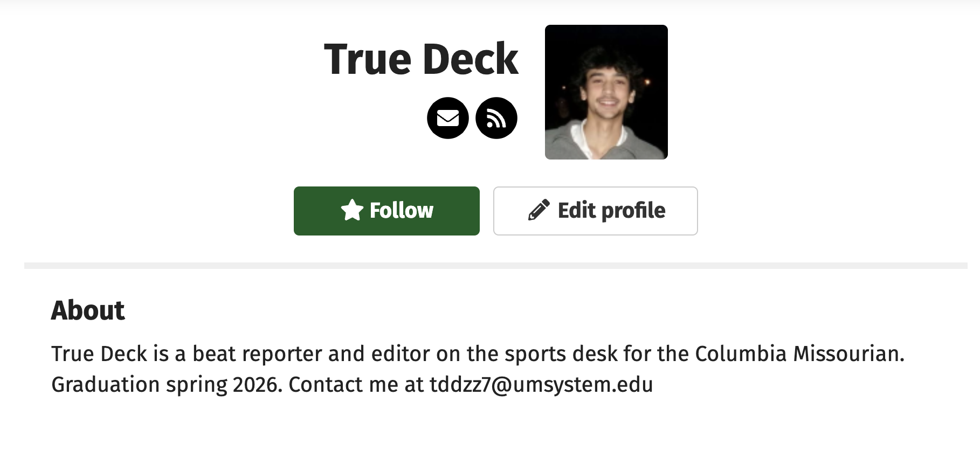This screenshot has width=980, height=471.
Task: Click the pencil icon beside Edit profile
Action: click(x=539, y=210)
